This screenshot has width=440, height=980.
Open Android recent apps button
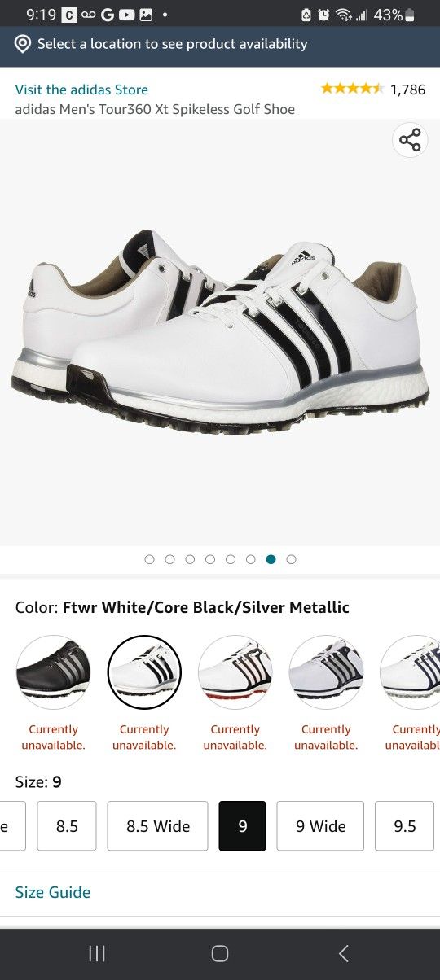(x=97, y=954)
